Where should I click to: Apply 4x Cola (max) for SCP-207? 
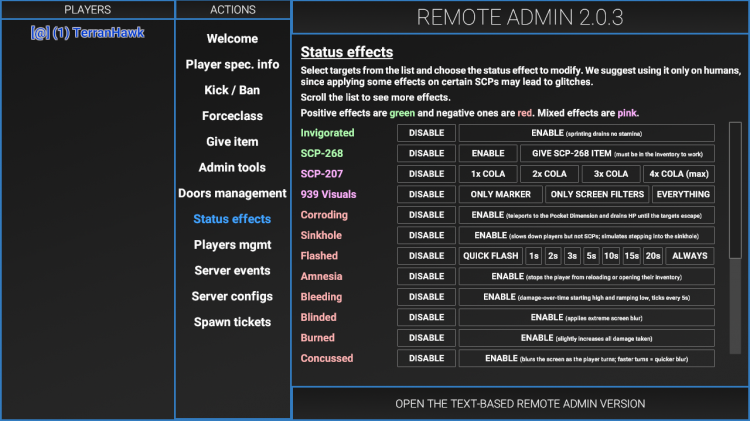point(680,174)
